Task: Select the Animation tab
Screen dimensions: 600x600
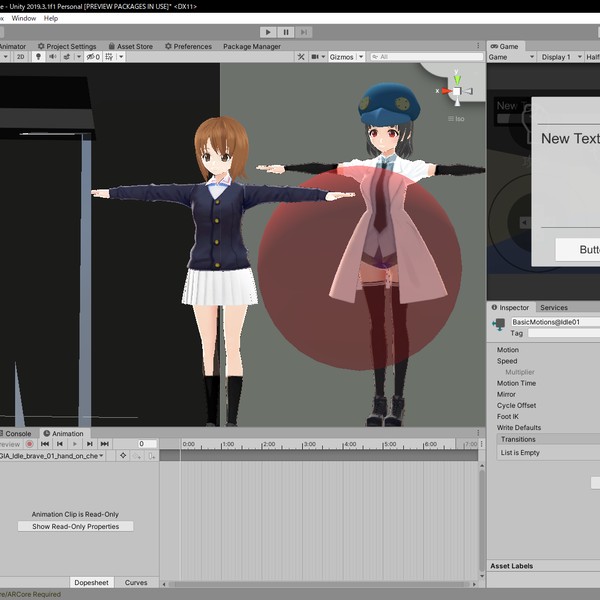Action: (64, 434)
